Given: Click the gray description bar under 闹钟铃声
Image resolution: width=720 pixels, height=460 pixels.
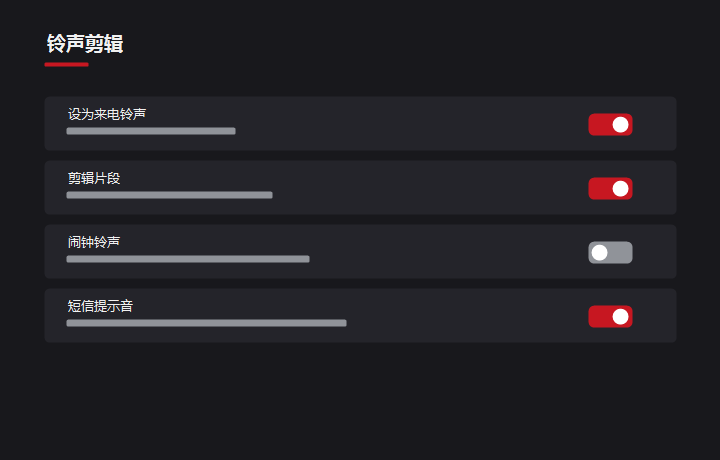Looking at the screenshot, I should point(188,259).
